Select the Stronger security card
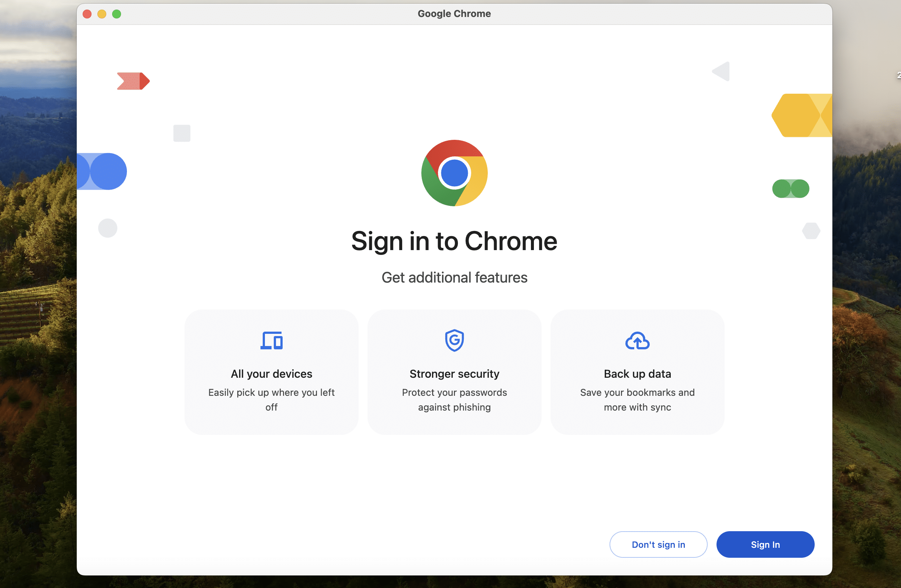Viewport: 901px width, 588px height. click(x=454, y=372)
